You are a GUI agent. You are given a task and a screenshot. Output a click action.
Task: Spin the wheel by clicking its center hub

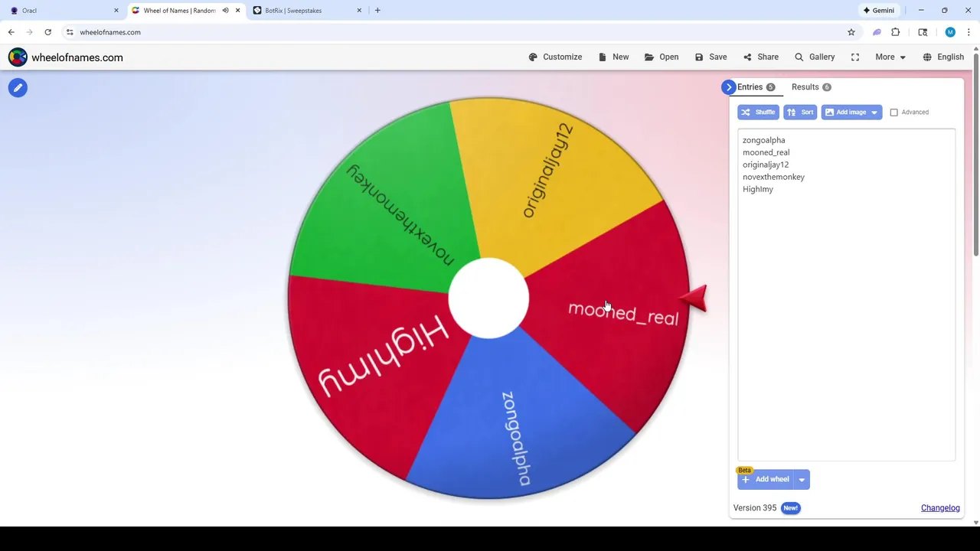[x=488, y=298]
